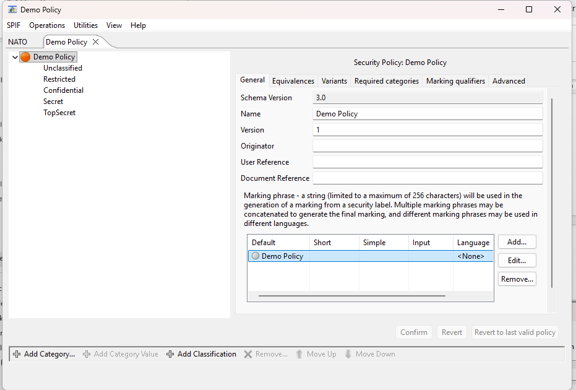Screen dimensions: 576x390
Task: Click the Add Classification toolbar button
Action: point(201,354)
